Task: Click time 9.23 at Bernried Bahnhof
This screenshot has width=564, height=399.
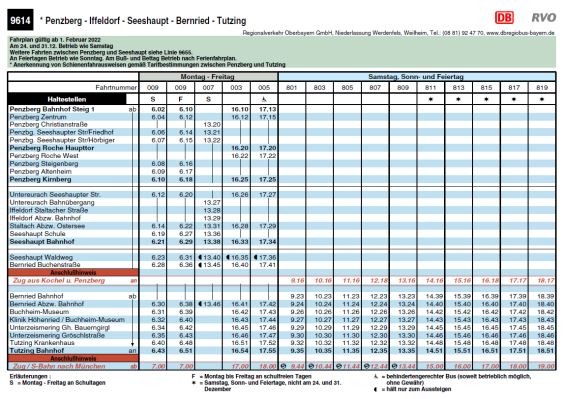Action: pos(297,296)
